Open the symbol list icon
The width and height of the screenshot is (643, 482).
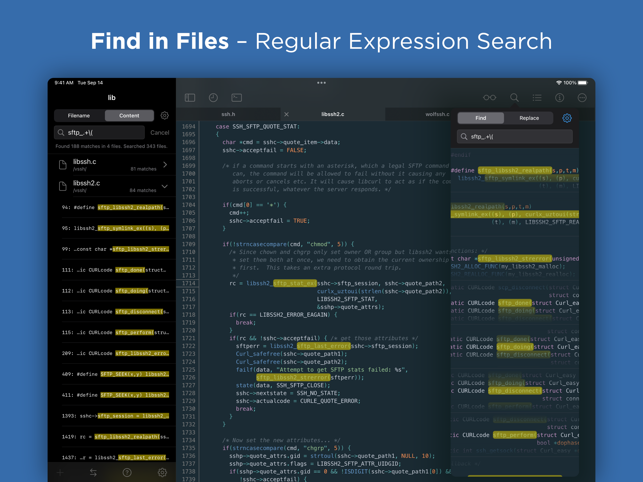(537, 98)
